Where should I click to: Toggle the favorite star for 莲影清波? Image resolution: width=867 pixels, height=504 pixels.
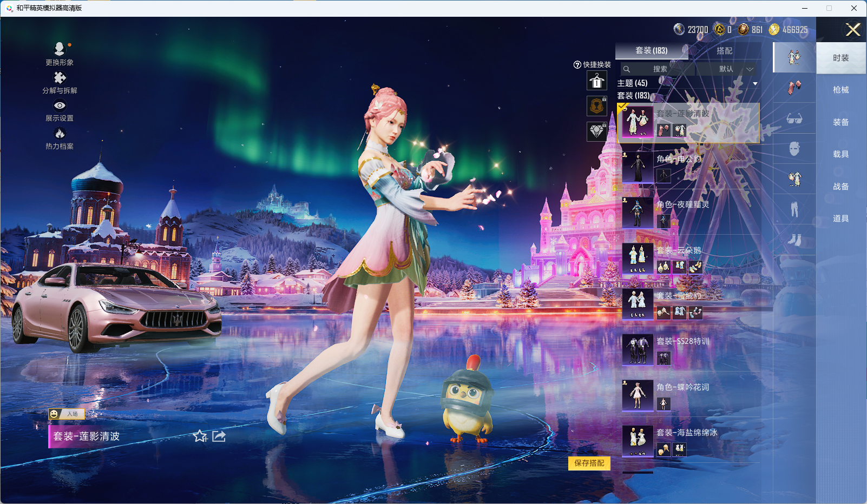(200, 436)
